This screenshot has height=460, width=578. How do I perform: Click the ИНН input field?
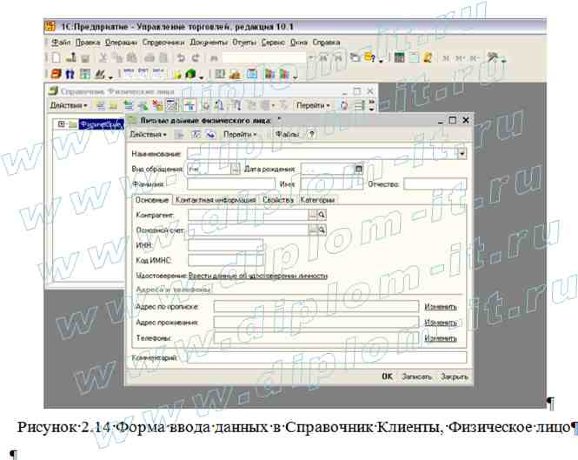click(226, 245)
